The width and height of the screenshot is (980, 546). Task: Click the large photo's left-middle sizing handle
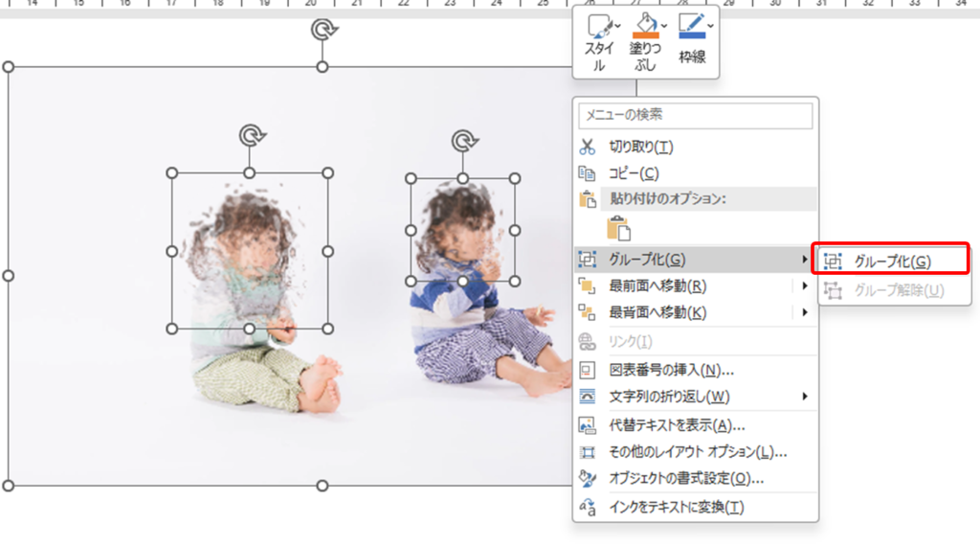click(8, 276)
